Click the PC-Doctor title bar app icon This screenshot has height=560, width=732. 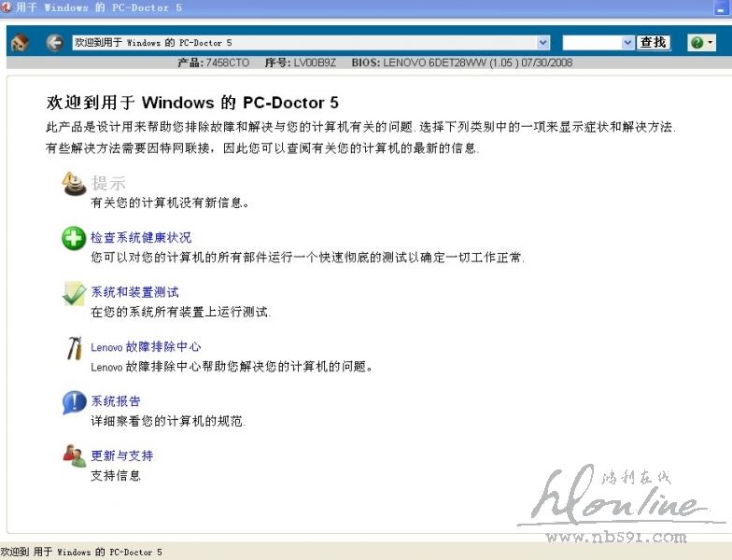7,7
